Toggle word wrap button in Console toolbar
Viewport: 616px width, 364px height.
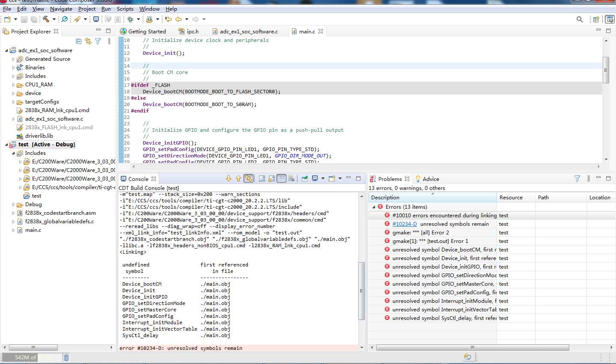(x=281, y=179)
